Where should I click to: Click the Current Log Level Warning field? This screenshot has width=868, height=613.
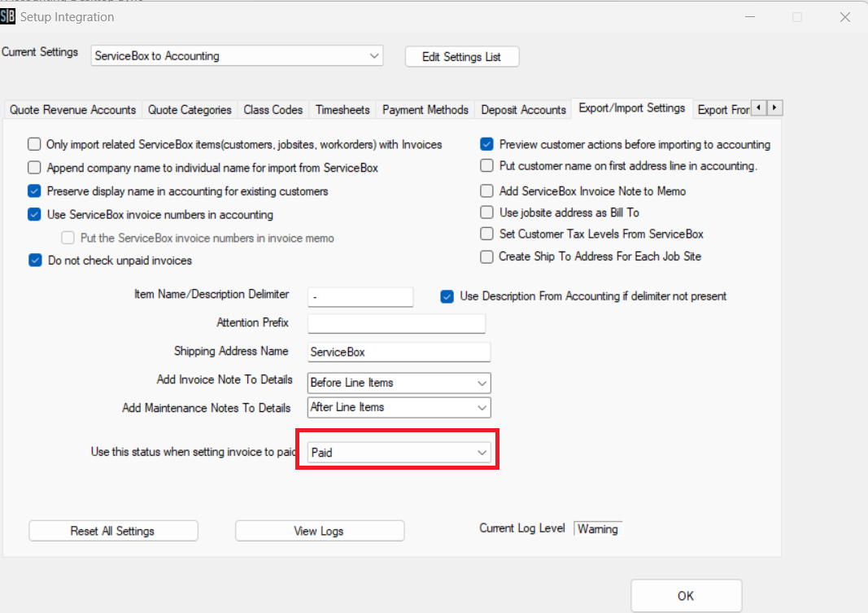click(x=598, y=529)
